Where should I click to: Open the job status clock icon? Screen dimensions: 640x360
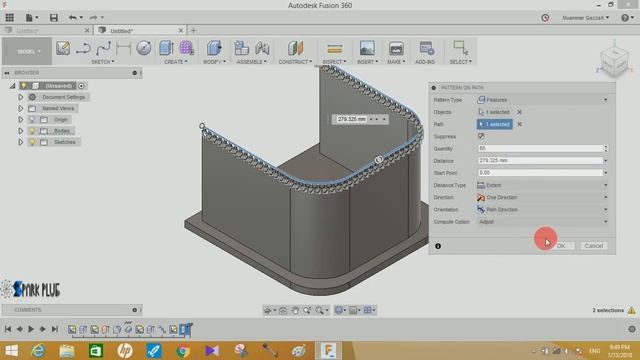545,18
